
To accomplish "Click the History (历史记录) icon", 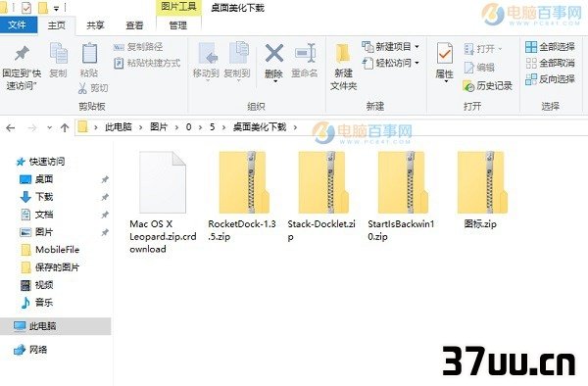I will [x=468, y=86].
